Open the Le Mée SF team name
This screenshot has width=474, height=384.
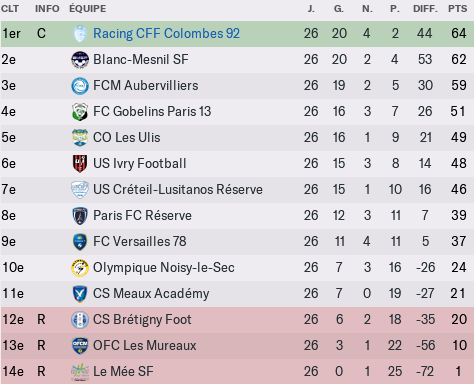tap(123, 371)
